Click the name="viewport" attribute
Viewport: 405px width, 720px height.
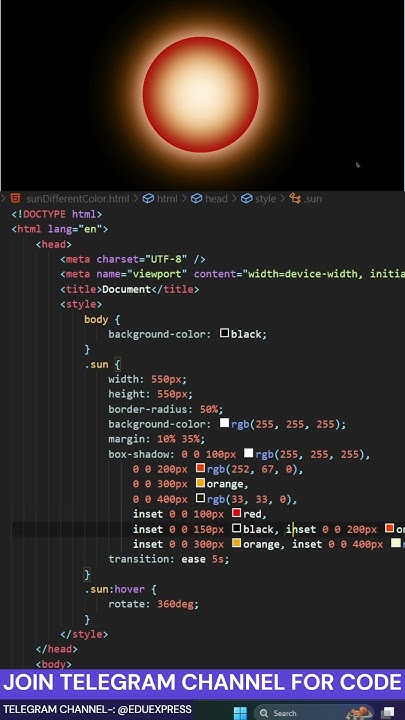142,274
